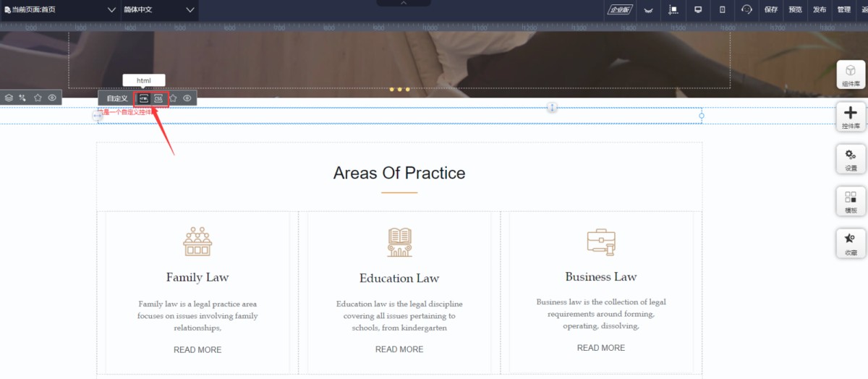Click the Business Law briefcase icon image
This screenshot has height=379, width=868.
click(x=601, y=242)
